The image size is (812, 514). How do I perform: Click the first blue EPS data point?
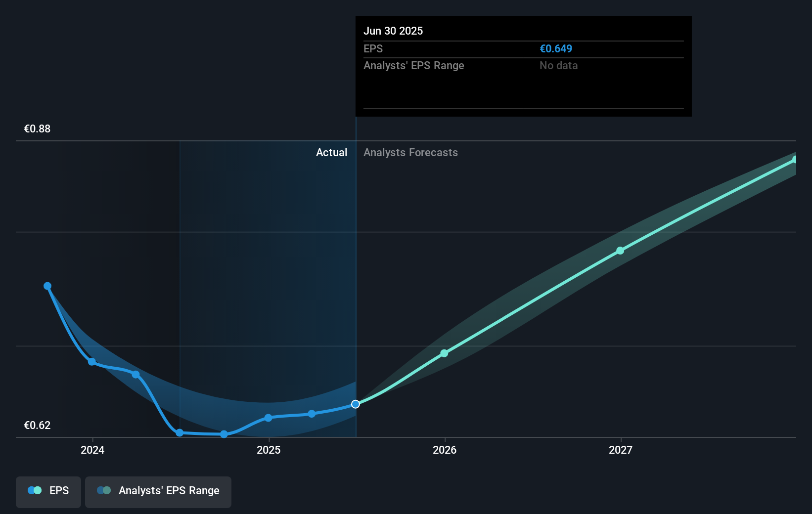click(x=47, y=286)
